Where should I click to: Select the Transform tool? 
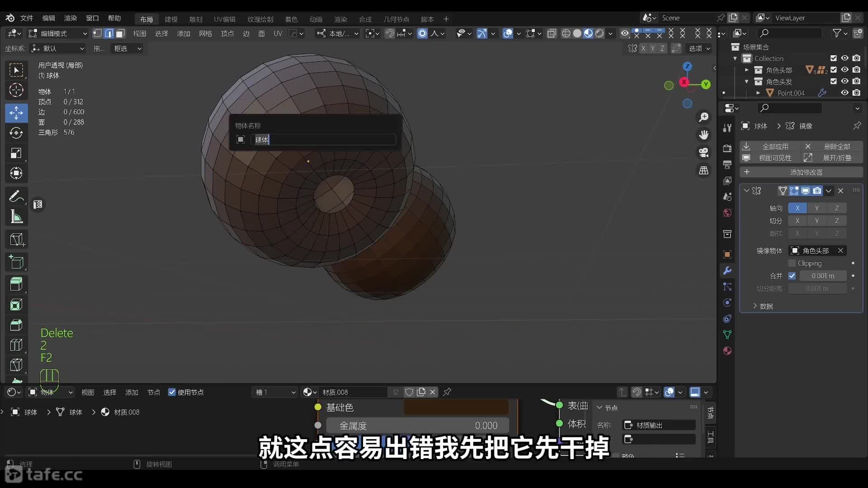click(x=16, y=173)
